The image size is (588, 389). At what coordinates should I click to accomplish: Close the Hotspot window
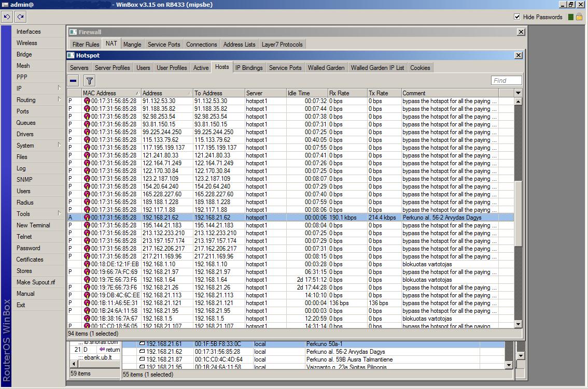tap(518, 55)
